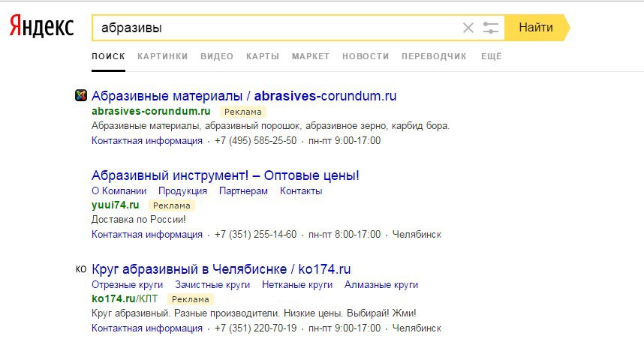Open the Новости tab
644x348 pixels.
pos(366,56)
